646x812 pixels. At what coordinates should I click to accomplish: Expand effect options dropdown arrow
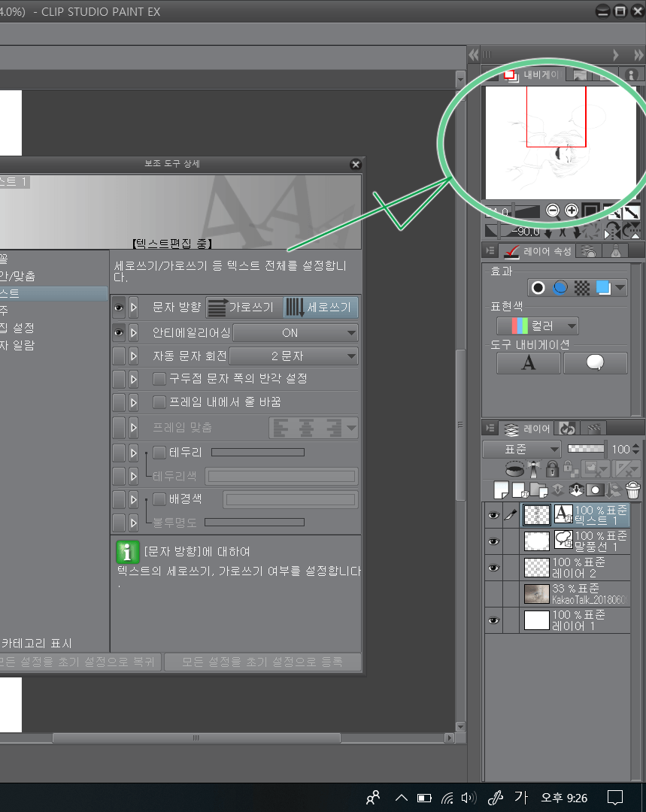point(620,288)
